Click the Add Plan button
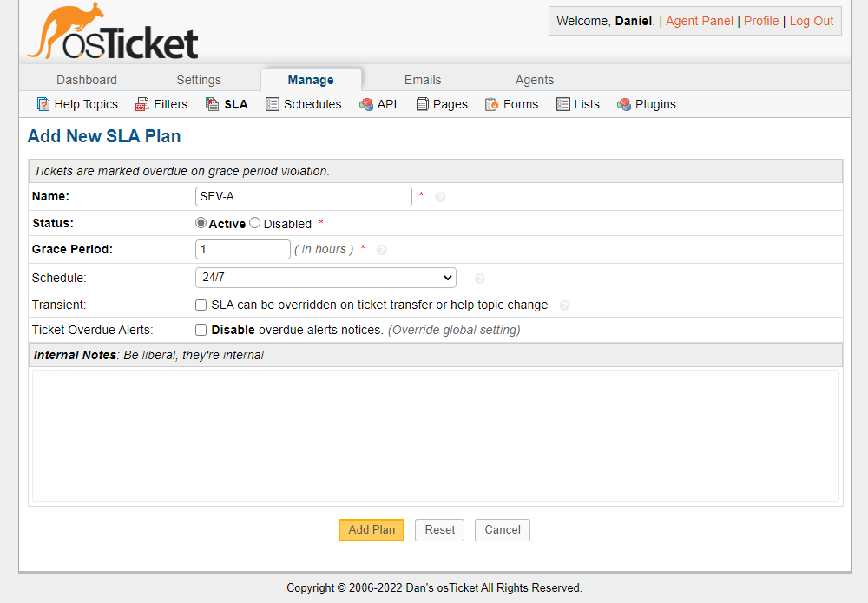 372,530
